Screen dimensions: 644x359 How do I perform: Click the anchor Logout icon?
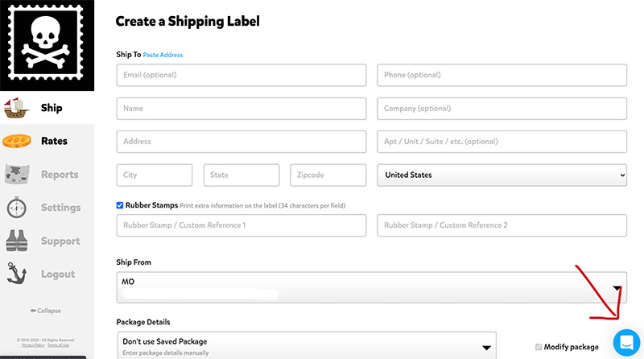pos(18,274)
